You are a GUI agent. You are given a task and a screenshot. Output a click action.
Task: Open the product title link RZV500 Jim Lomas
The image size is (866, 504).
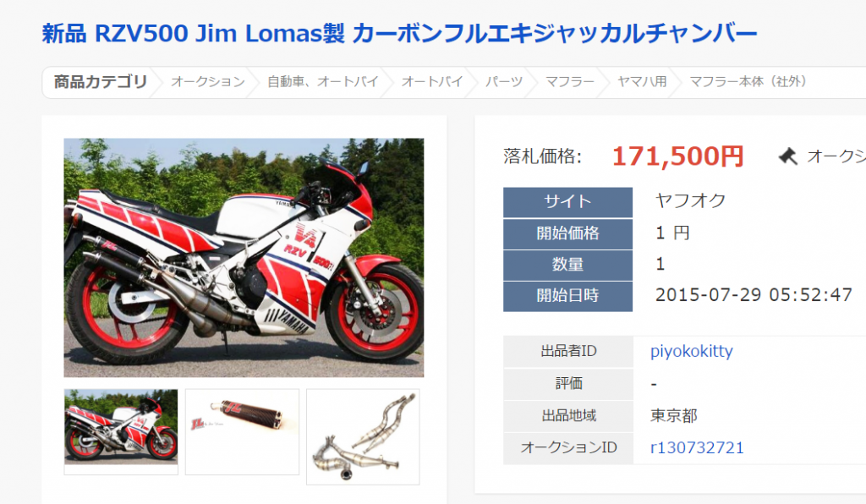point(399,34)
